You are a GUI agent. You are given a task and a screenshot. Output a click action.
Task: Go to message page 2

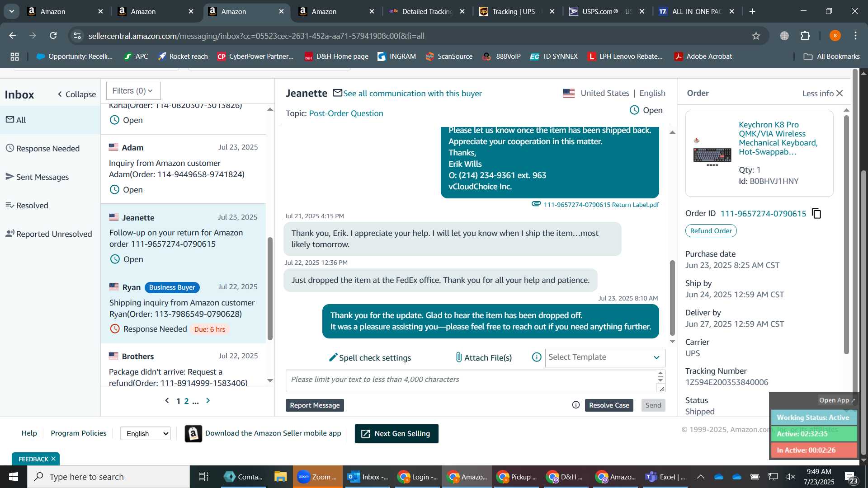tap(186, 401)
